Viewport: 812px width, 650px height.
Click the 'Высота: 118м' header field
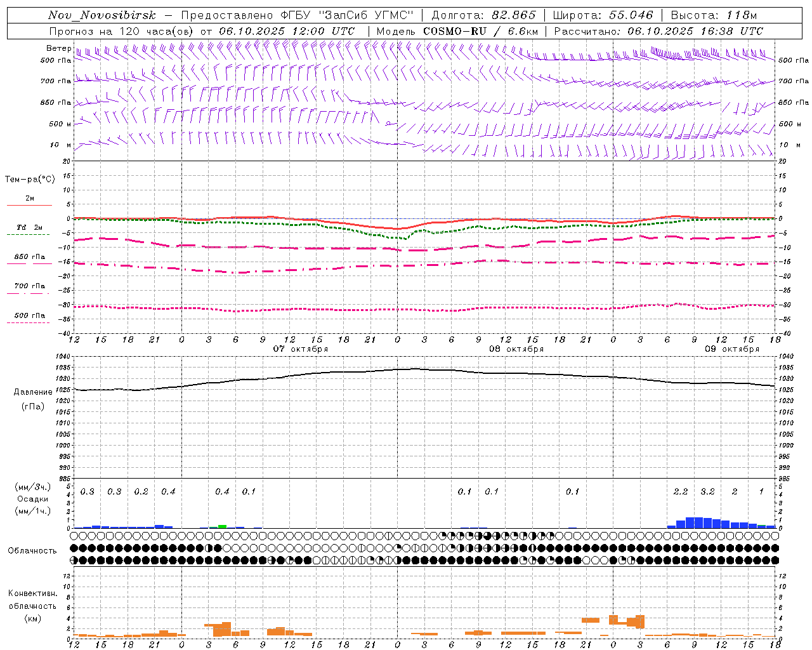714,16
